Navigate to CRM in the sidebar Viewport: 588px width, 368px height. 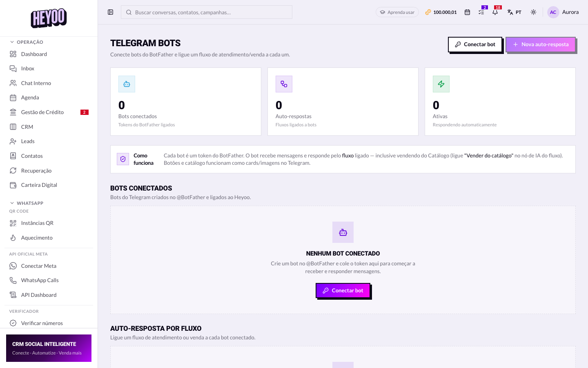[49, 127]
